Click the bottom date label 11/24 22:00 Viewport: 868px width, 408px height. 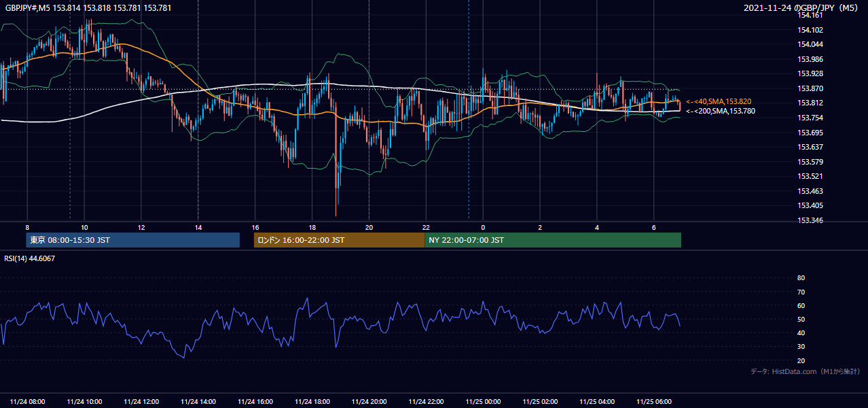click(426, 401)
